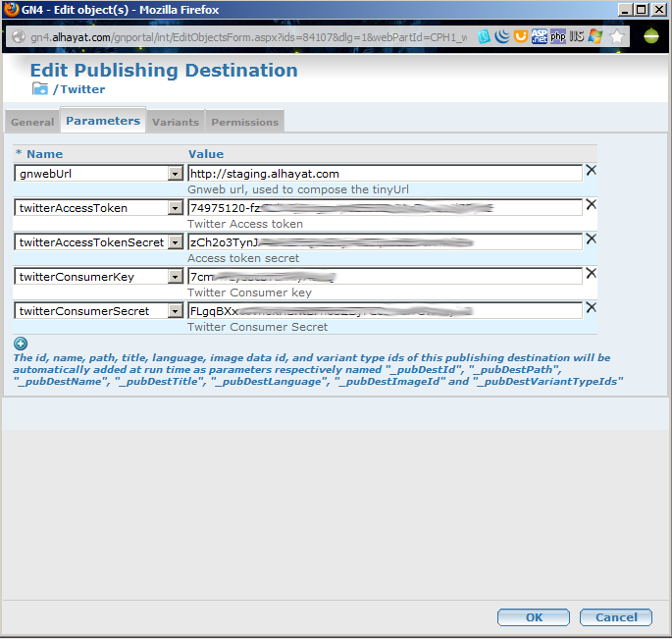Switch to the General tab
Image resolution: width=672 pixels, height=639 pixels.
32,122
